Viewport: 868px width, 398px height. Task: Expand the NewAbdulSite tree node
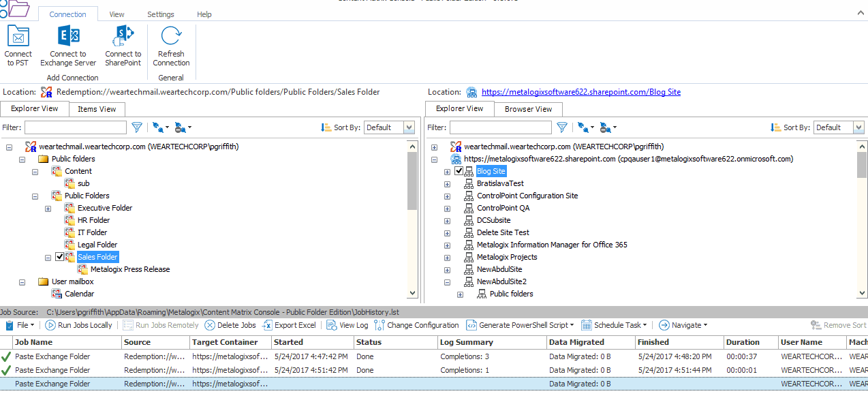click(x=447, y=269)
